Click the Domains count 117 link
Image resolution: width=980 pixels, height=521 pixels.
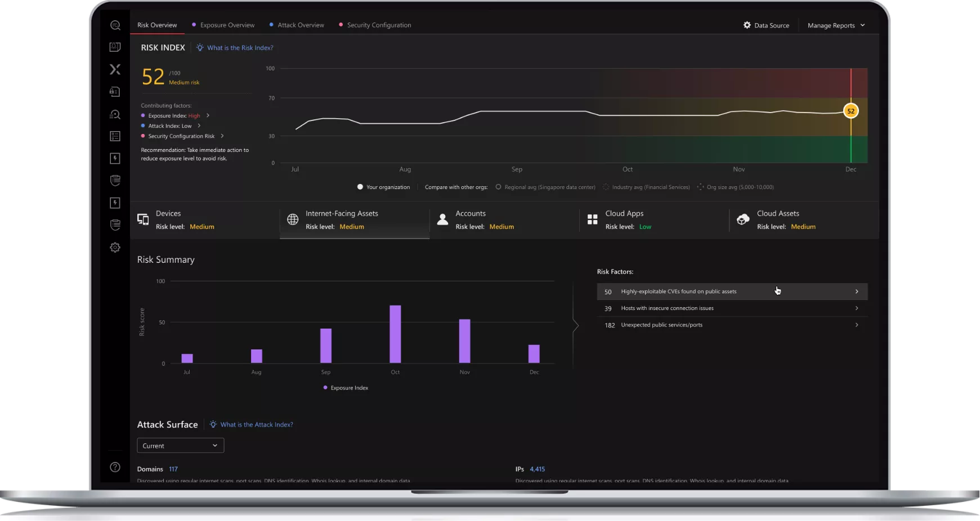click(173, 469)
